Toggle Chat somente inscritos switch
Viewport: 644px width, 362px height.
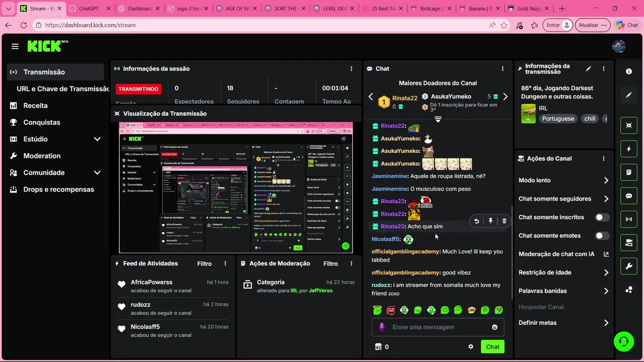point(602,217)
